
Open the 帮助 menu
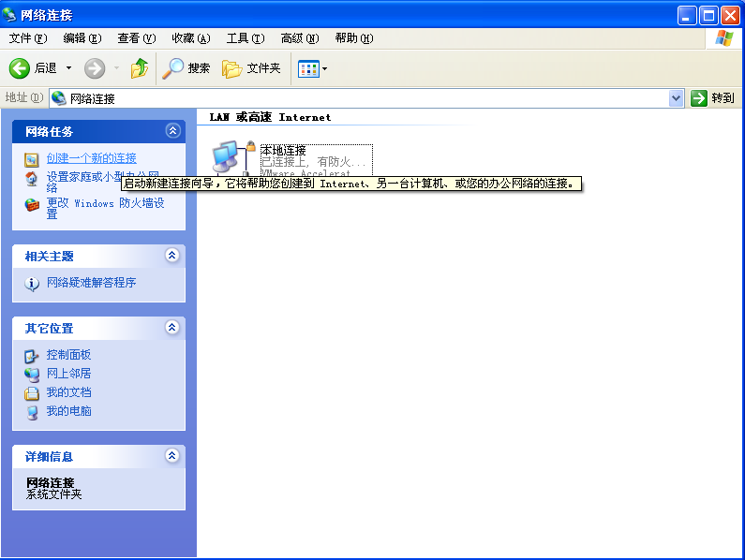(x=354, y=38)
